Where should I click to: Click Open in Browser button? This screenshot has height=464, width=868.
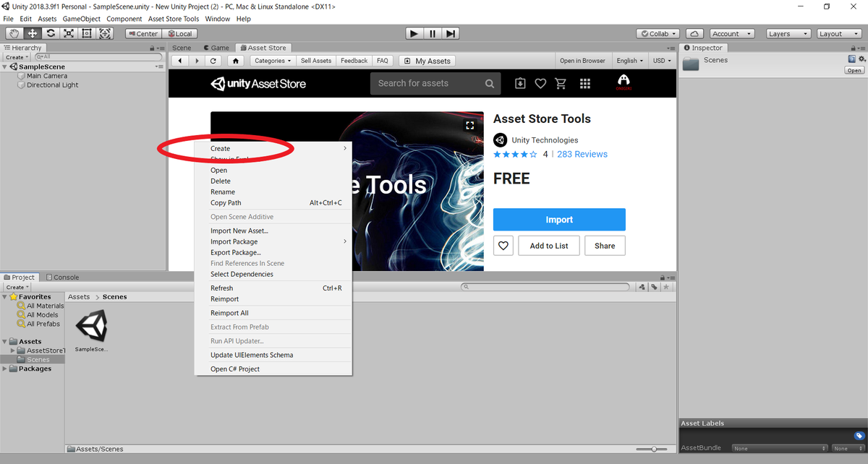pyautogui.click(x=582, y=61)
